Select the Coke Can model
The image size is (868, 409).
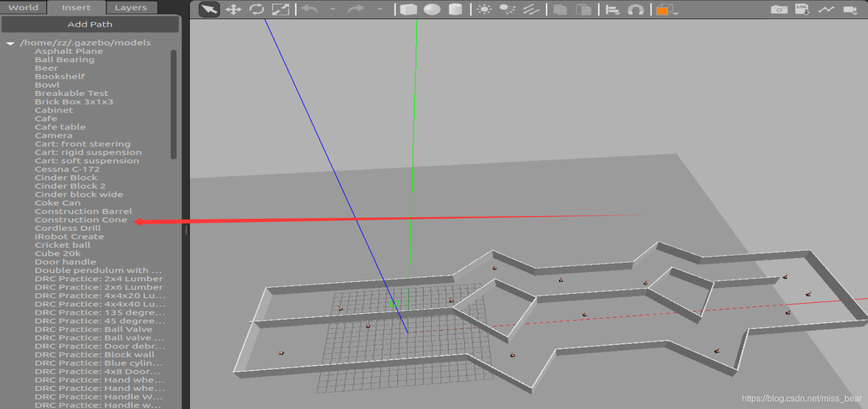[x=58, y=203]
